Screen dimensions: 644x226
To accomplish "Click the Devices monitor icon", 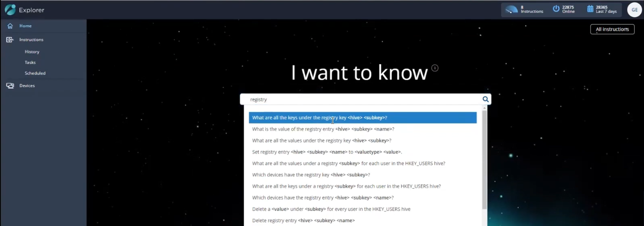I will tap(10, 86).
